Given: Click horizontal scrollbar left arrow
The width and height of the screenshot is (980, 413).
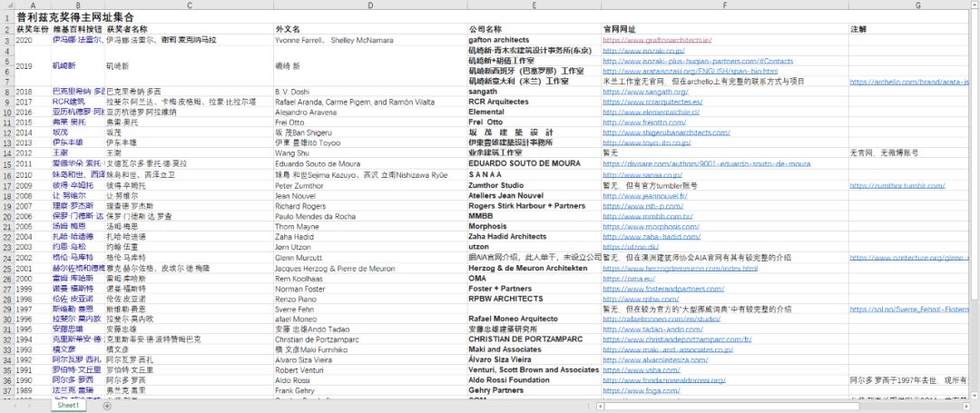Looking at the screenshot, I should pyautogui.click(x=600, y=406).
